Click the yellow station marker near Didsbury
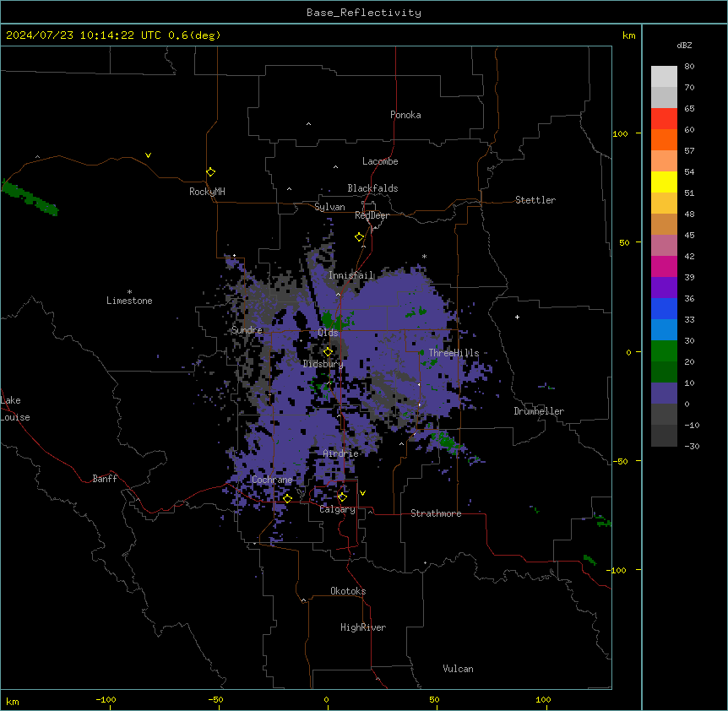 328,351
